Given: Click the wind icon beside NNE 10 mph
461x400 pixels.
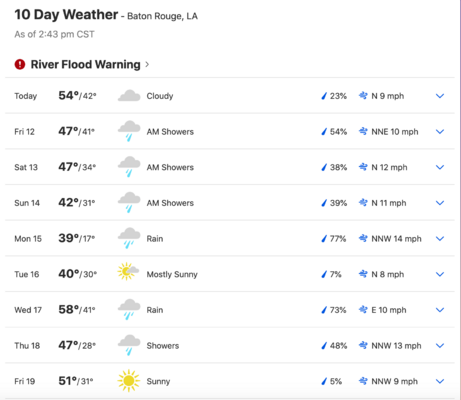Looking at the screenshot, I should point(363,131).
